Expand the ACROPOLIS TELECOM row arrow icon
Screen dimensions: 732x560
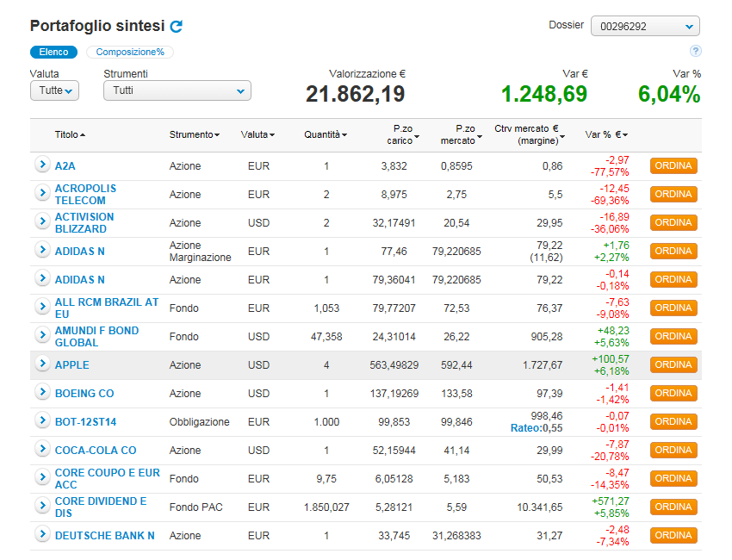tap(42, 192)
